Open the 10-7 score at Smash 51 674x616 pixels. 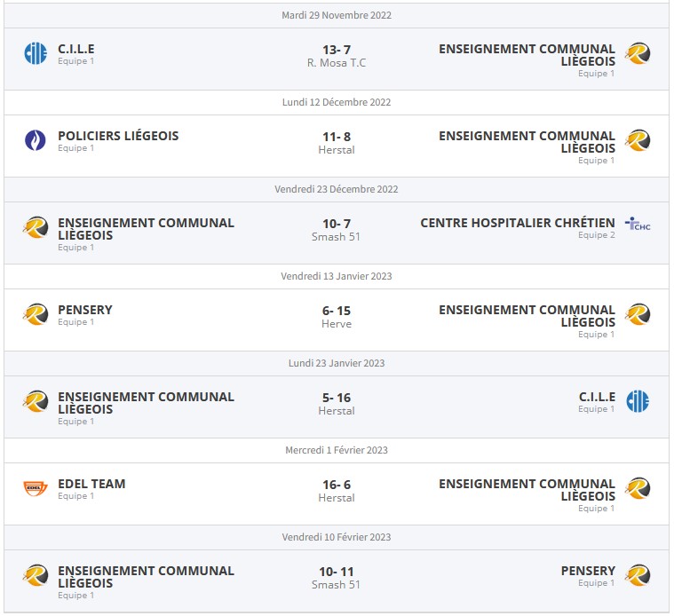(337, 224)
